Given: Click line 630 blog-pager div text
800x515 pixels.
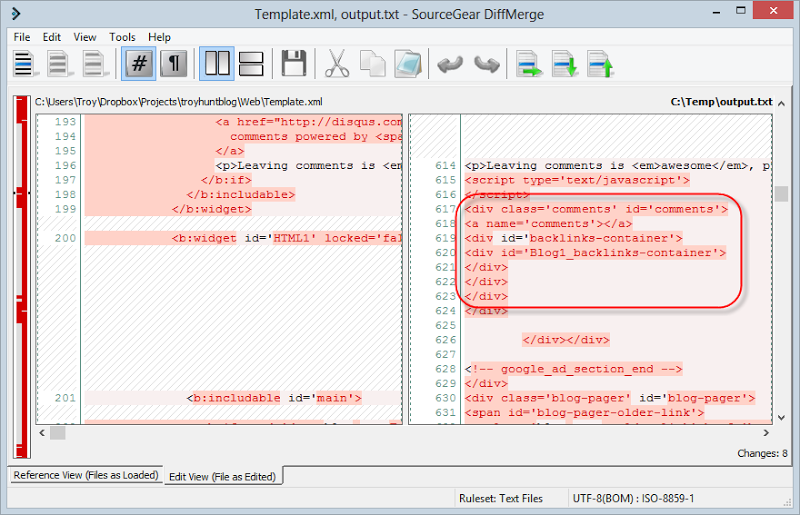Looking at the screenshot, I should pos(610,398).
